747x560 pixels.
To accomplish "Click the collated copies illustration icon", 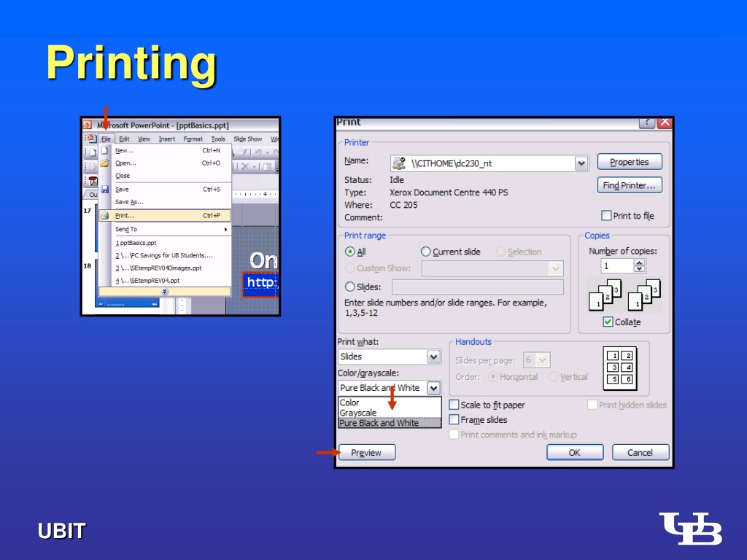I will pos(624,295).
